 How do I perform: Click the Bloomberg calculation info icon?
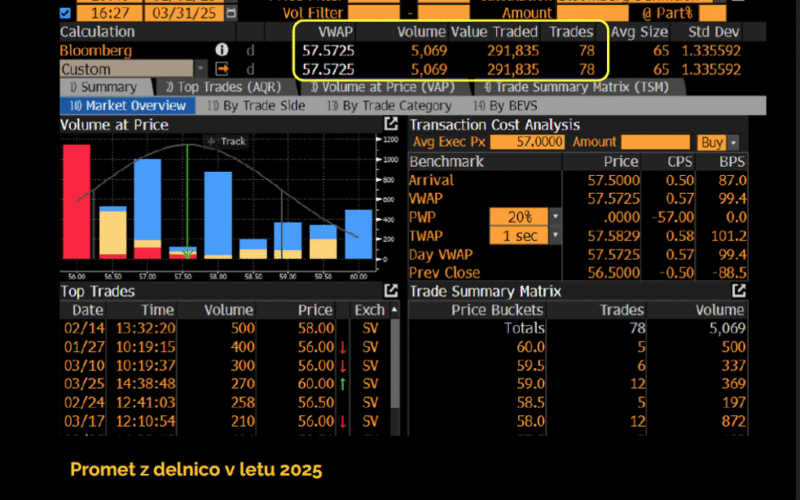[222, 50]
